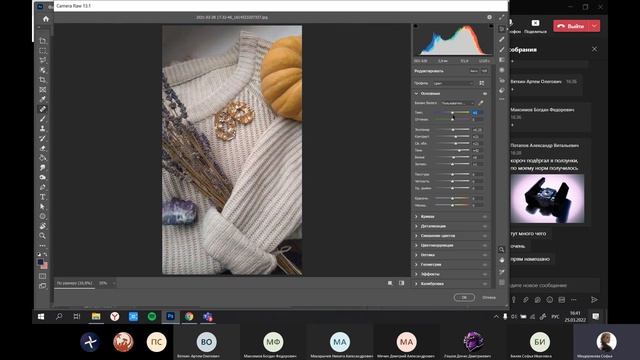Image resolution: width=640 pixels, height=360 pixels.
Task: Toggle visibility eye for Эффекты panel
Action: click(485, 274)
